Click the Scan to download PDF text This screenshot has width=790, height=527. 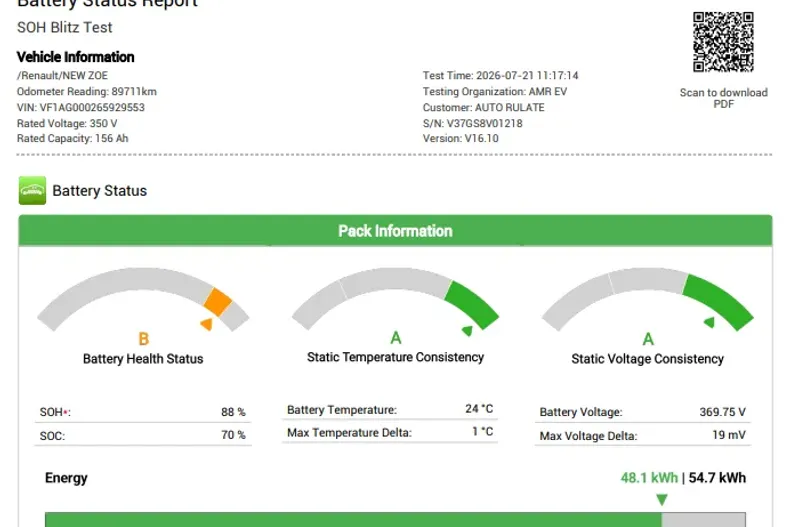coord(723,98)
